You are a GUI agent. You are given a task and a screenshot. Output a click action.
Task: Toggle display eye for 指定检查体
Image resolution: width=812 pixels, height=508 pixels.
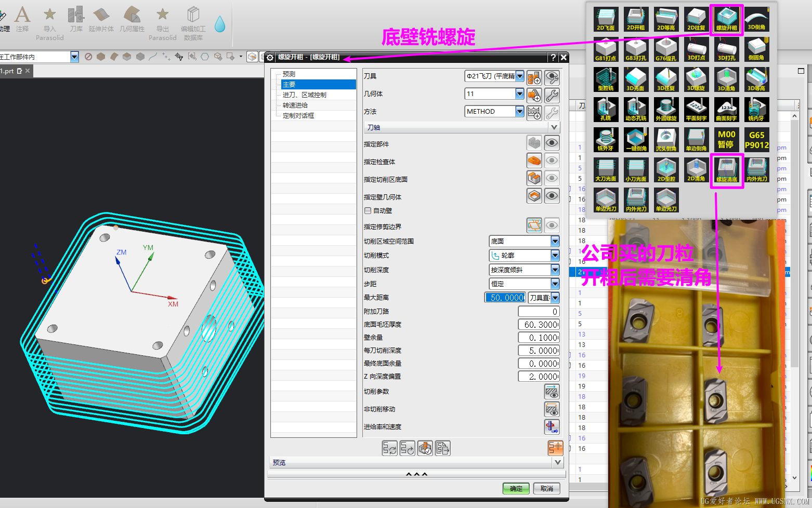[x=552, y=161]
